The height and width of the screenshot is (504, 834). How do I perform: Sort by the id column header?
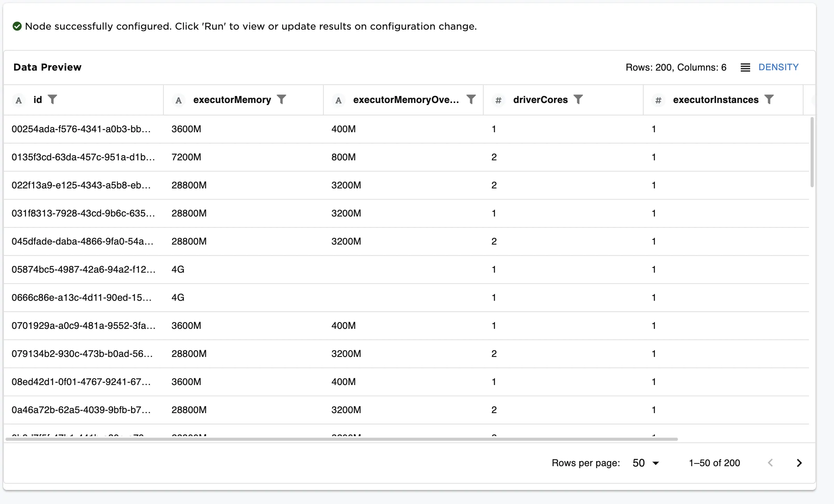pos(37,100)
